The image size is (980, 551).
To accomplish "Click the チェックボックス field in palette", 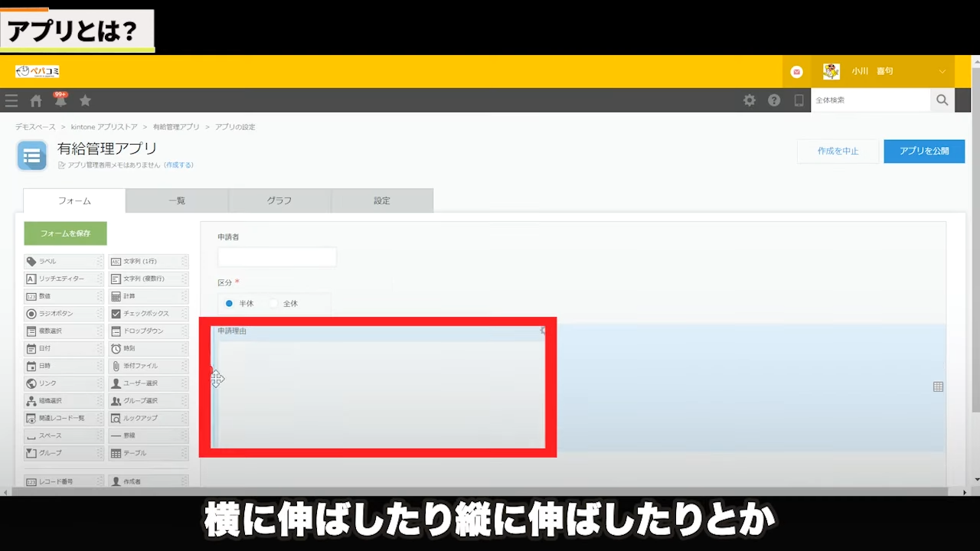I will point(146,314).
